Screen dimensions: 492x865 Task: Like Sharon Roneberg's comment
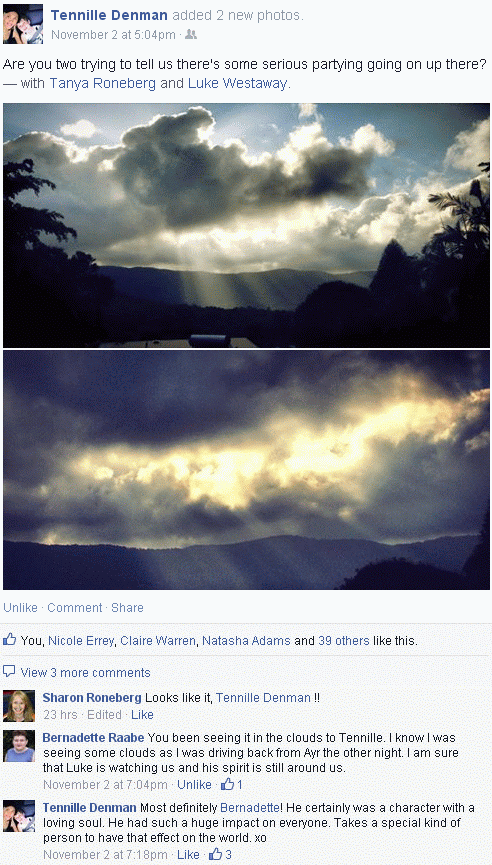142,714
